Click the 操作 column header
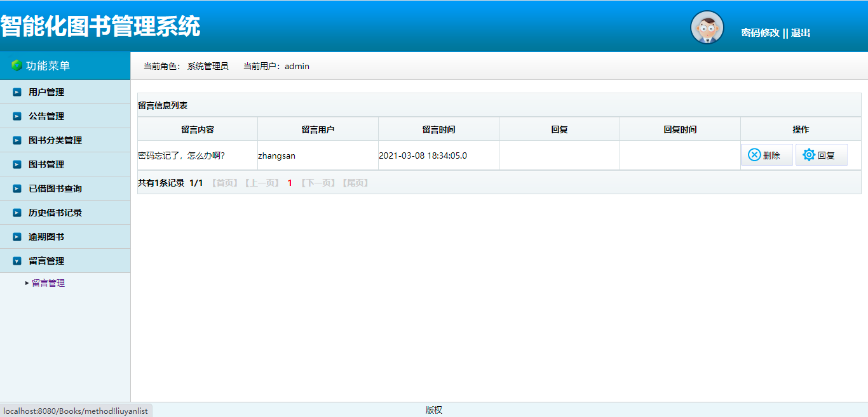 (x=801, y=129)
